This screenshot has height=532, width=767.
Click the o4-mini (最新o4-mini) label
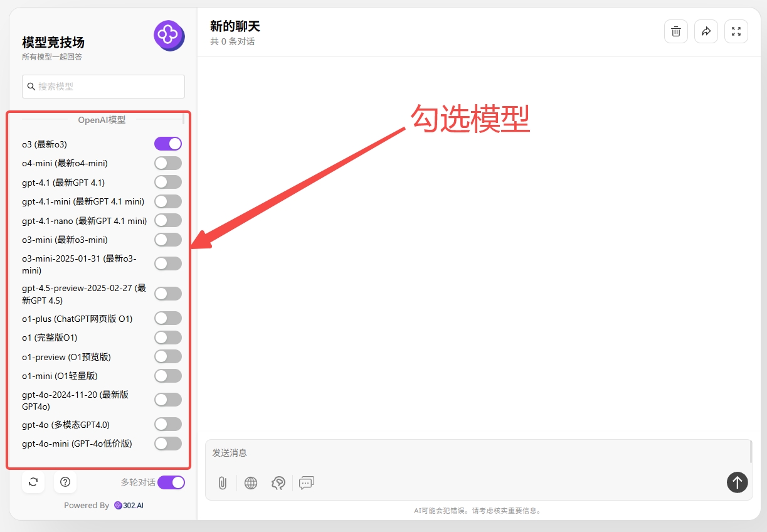[x=65, y=163]
